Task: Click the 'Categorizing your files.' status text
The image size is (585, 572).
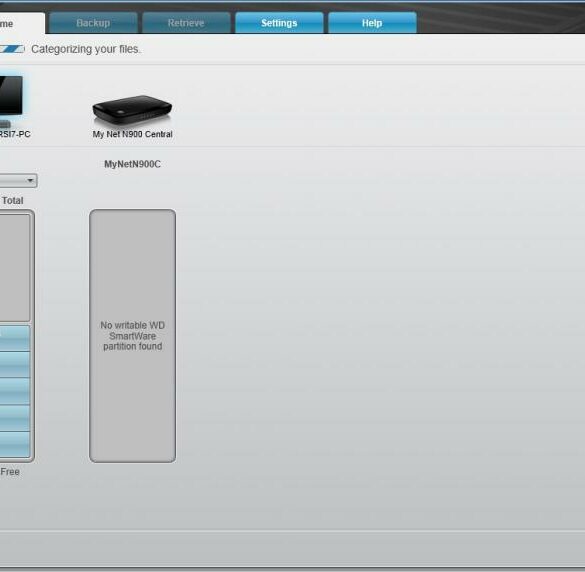Action: coord(86,49)
